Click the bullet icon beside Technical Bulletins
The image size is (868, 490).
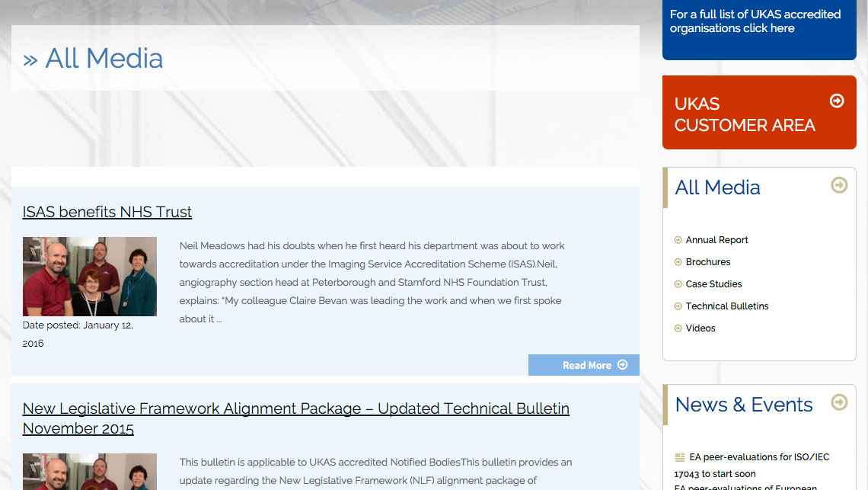(x=678, y=306)
